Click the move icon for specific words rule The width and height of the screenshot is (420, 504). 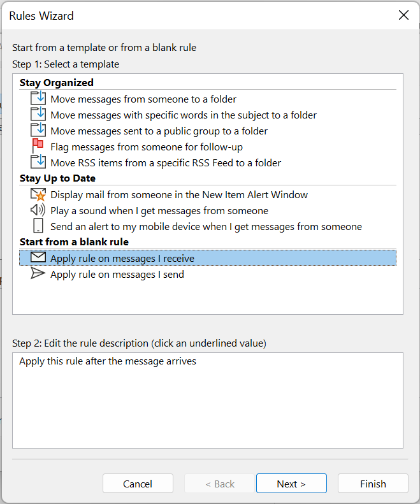click(x=38, y=114)
